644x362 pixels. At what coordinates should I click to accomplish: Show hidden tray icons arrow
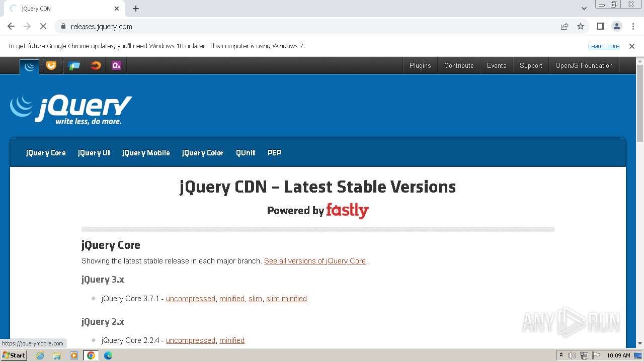tap(561, 355)
